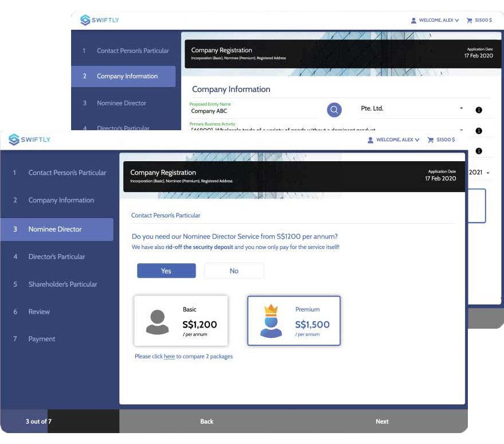The image size is (504, 444).
Task: Select Company Information step in back window
Action: [123, 76]
